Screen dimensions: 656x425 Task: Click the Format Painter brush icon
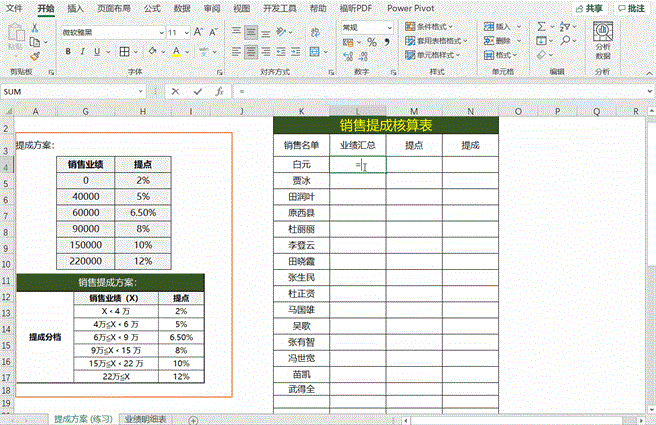click(x=34, y=56)
